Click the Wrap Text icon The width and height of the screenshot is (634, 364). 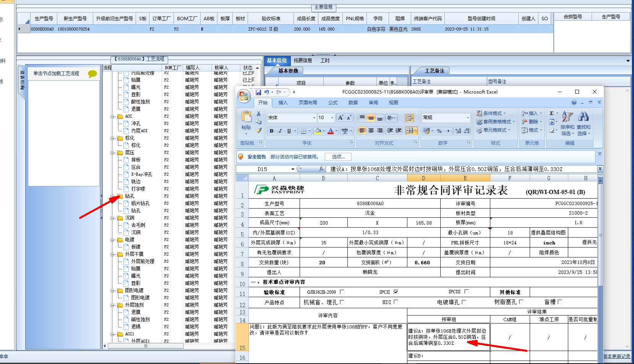click(x=409, y=118)
